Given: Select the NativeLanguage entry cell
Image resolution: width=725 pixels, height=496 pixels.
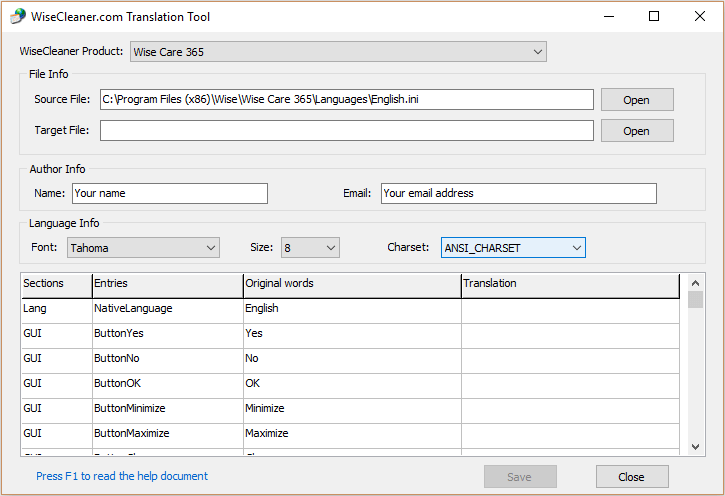Looking at the screenshot, I should 167,311.
